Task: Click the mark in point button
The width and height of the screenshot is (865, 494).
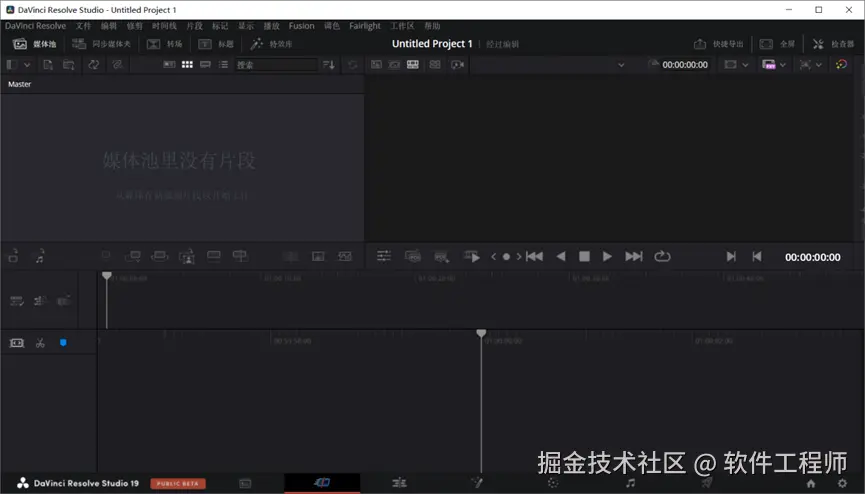Action: point(731,256)
